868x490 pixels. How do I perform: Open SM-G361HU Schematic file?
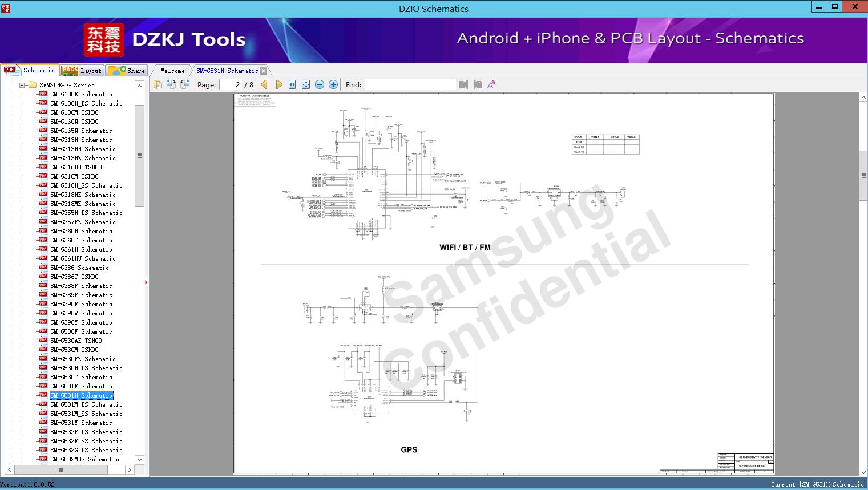click(83, 258)
